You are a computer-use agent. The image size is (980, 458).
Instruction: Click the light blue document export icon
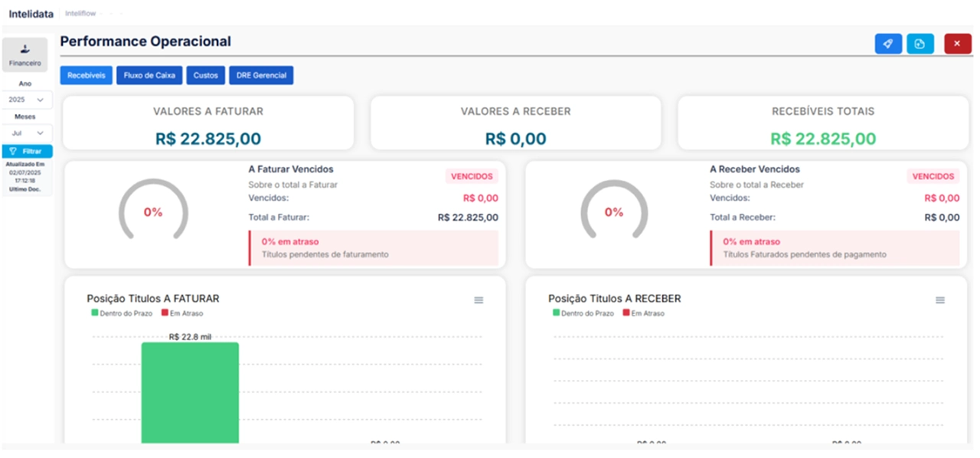[920, 44]
